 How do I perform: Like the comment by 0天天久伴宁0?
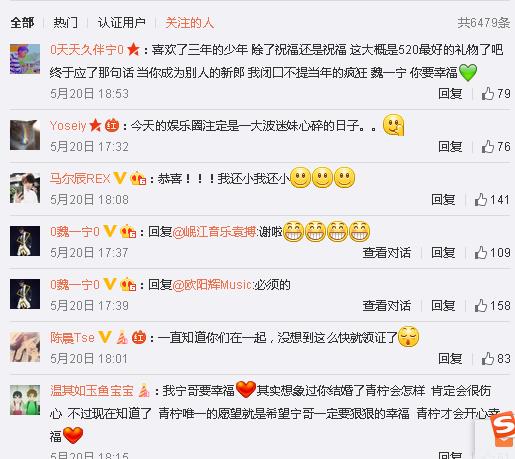[488, 94]
